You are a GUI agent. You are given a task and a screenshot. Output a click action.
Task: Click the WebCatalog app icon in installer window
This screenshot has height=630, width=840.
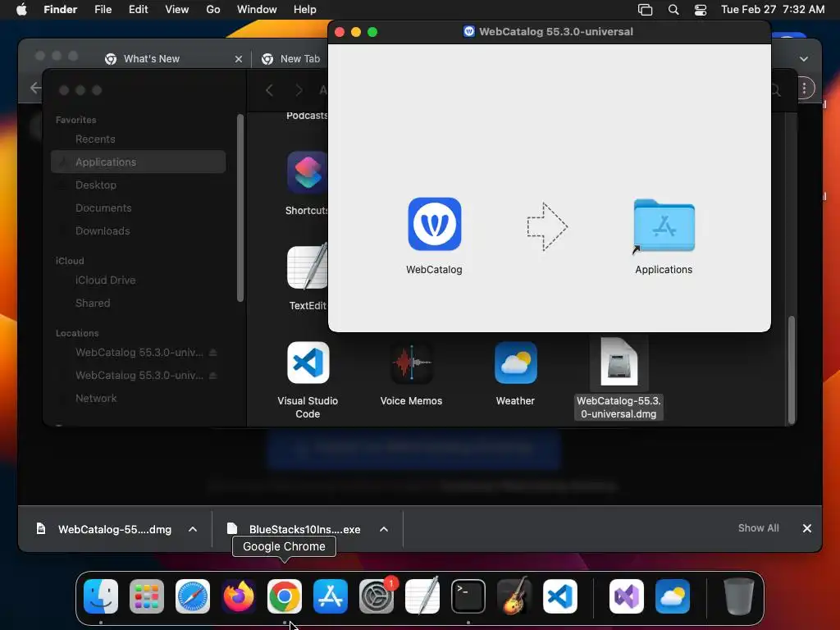(434, 224)
